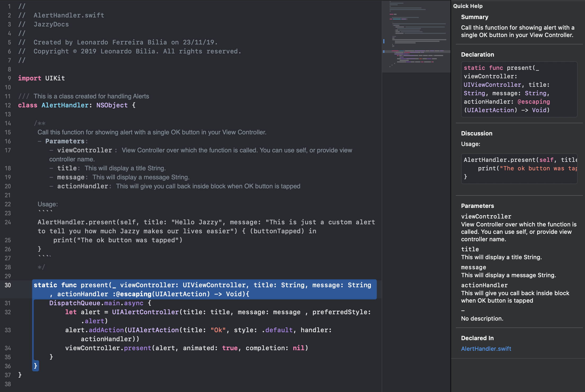Click the NSObject superclass token
The image size is (585, 392).
tap(112, 105)
